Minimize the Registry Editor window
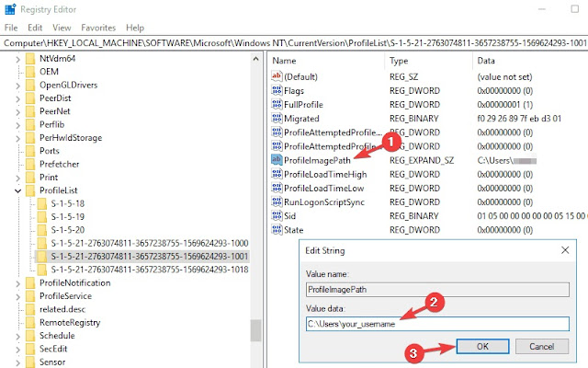588x368 pixels. tap(541, 9)
